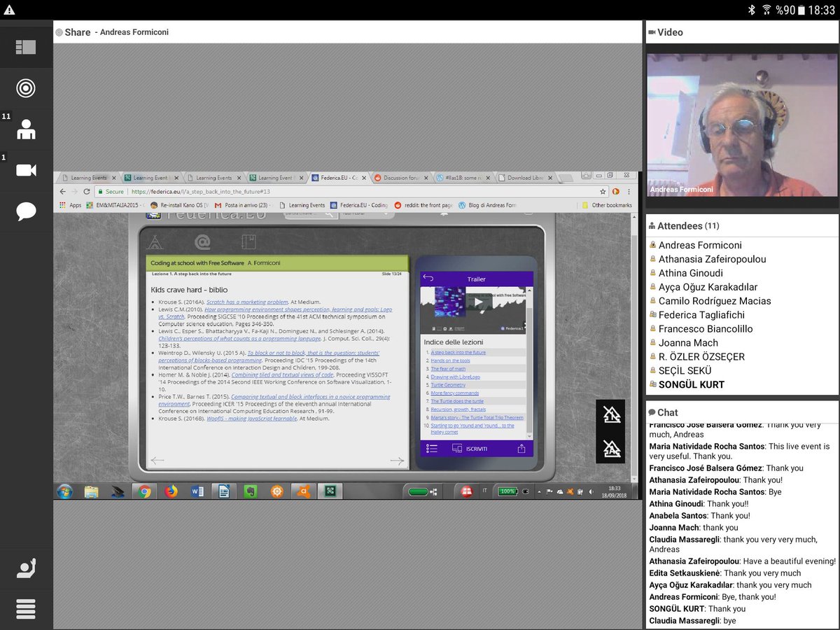Open lesson 'Drawing with LibreLogo'
840x630 pixels.
[456, 377]
